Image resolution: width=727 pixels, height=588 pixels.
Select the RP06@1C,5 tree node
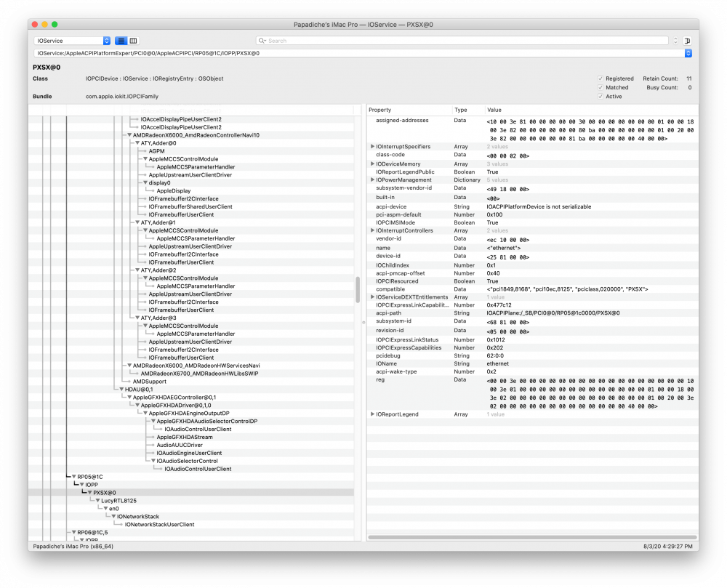point(92,532)
